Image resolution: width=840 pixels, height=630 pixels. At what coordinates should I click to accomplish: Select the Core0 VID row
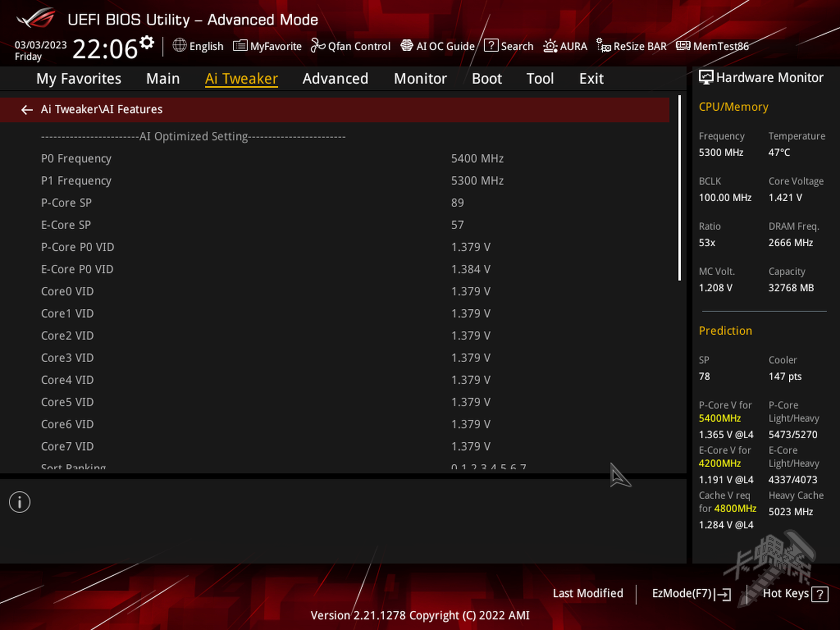(335, 291)
